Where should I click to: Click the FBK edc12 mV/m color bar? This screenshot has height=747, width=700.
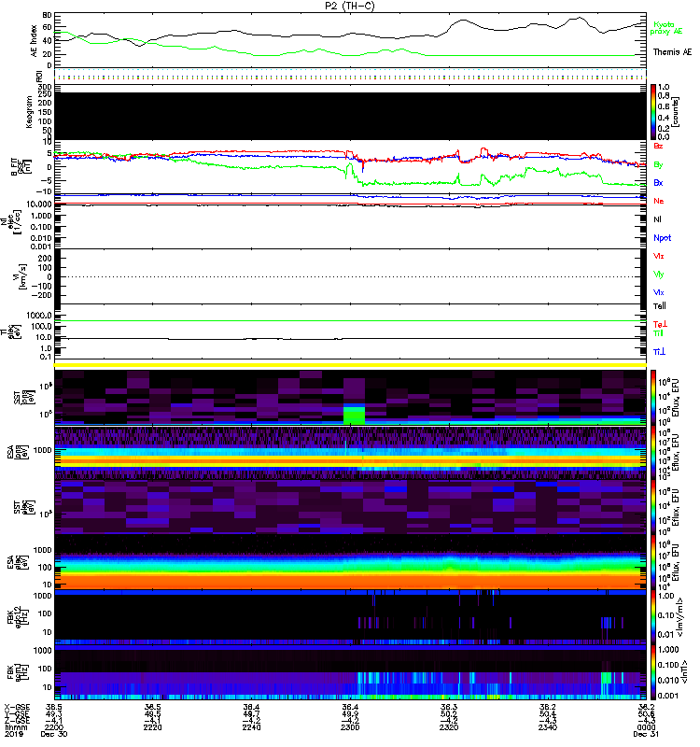coord(653,617)
